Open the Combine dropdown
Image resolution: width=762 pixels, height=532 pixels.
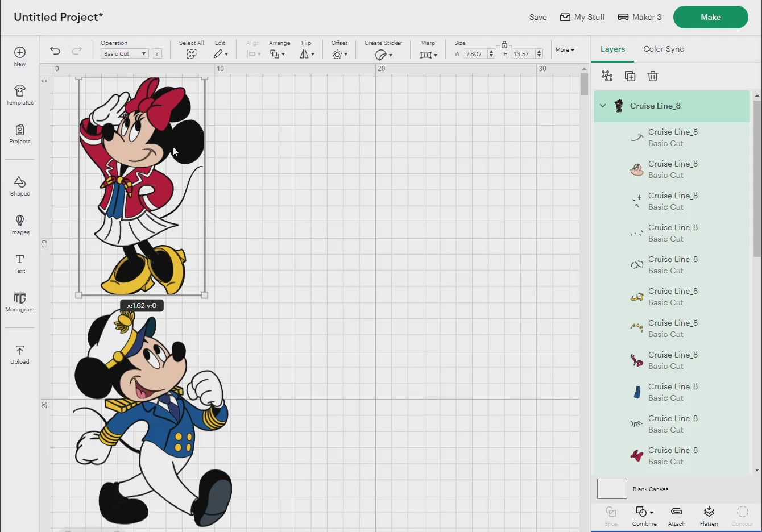pos(644,516)
